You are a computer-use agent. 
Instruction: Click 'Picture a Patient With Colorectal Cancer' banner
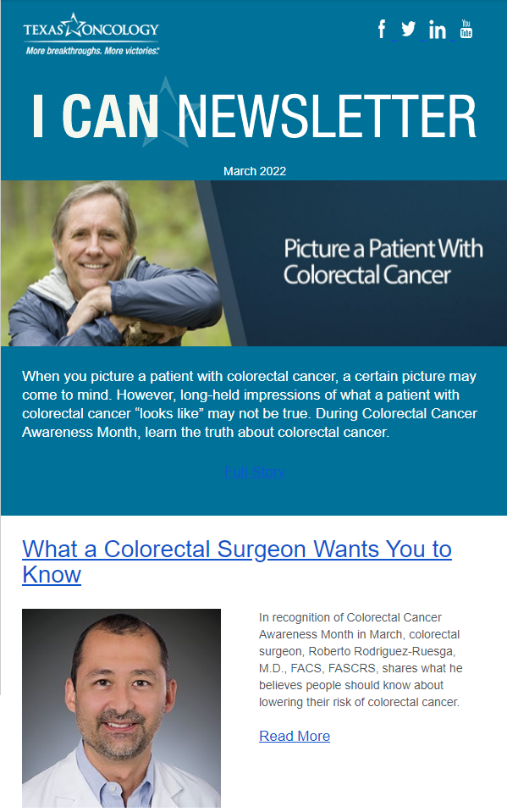coord(383,262)
